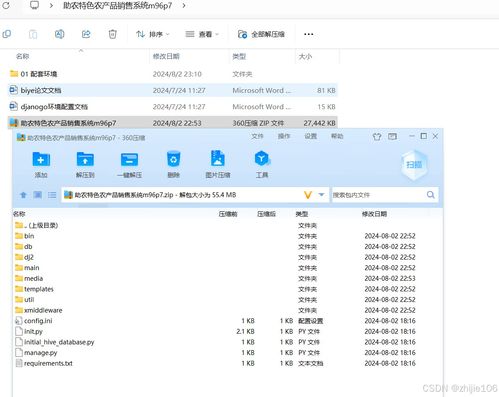Select the 助农特色农产品销售系统m96p7 ZIP file row

173,123
